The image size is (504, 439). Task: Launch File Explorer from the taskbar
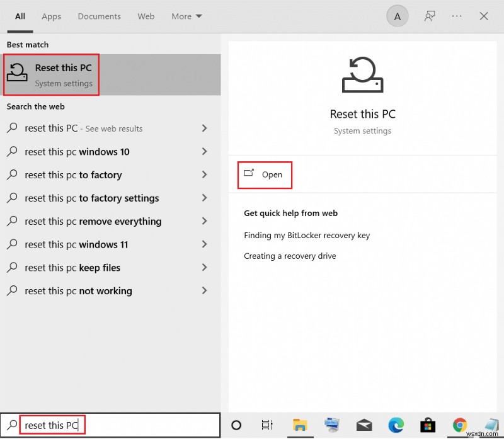299,425
